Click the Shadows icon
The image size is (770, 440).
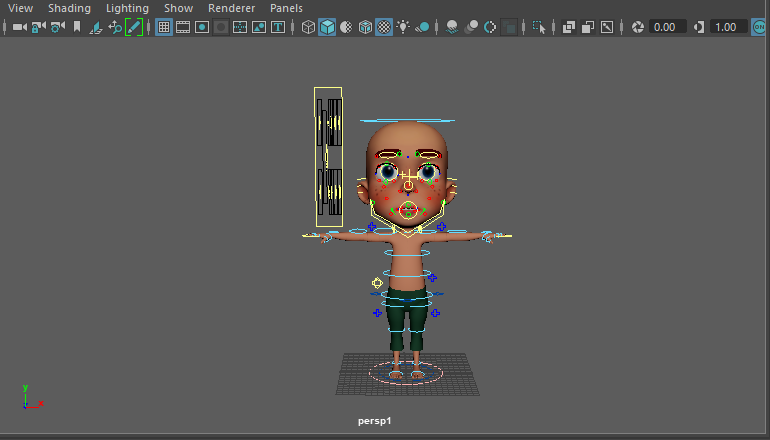(422, 27)
